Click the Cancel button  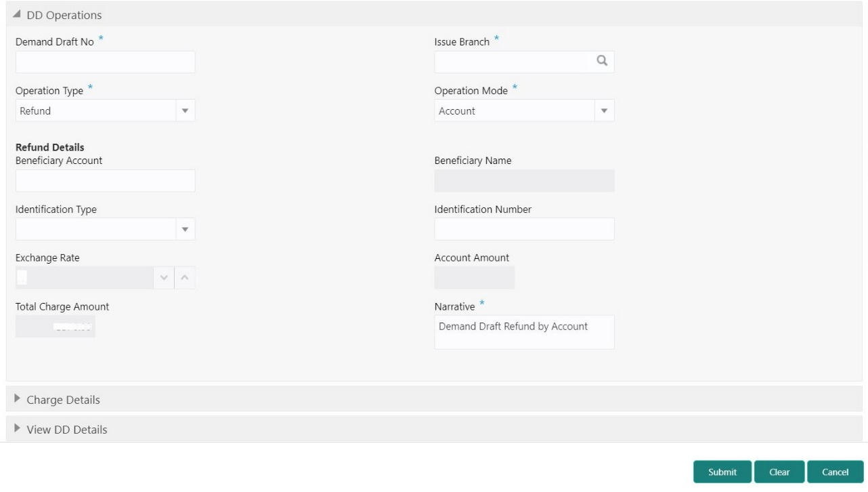click(836, 472)
